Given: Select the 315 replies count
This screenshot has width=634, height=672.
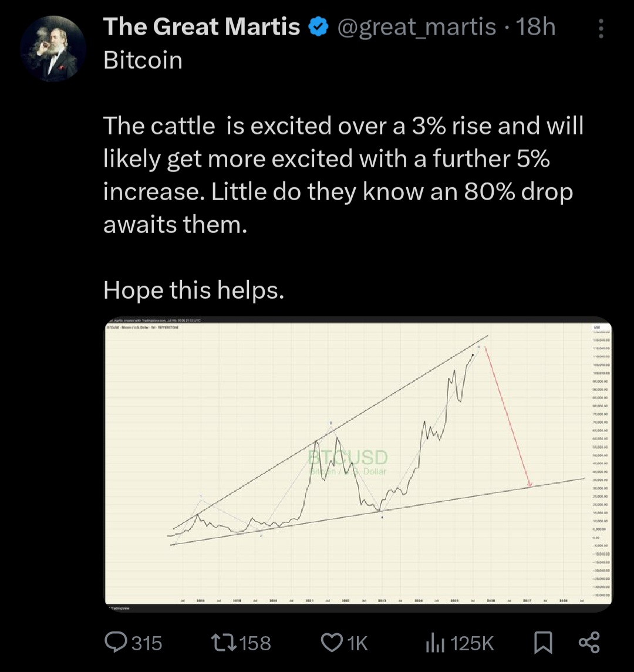Looking at the screenshot, I should 147,643.
